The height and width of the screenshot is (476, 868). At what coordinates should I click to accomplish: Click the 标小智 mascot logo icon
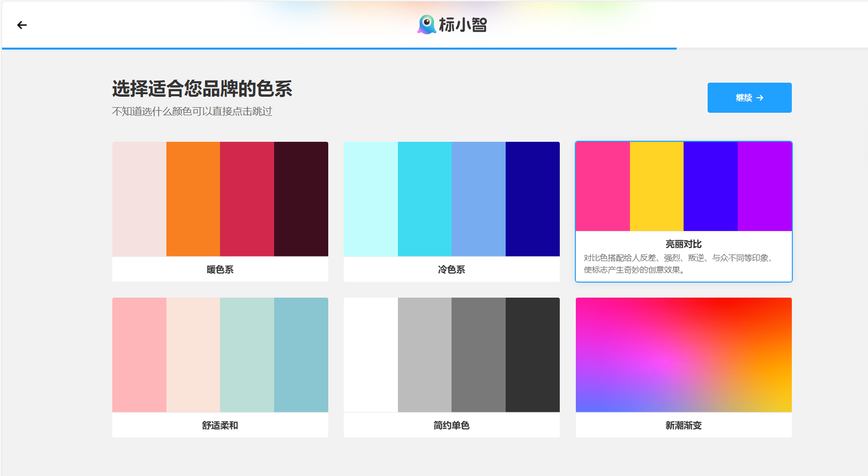tap(426, 25)
